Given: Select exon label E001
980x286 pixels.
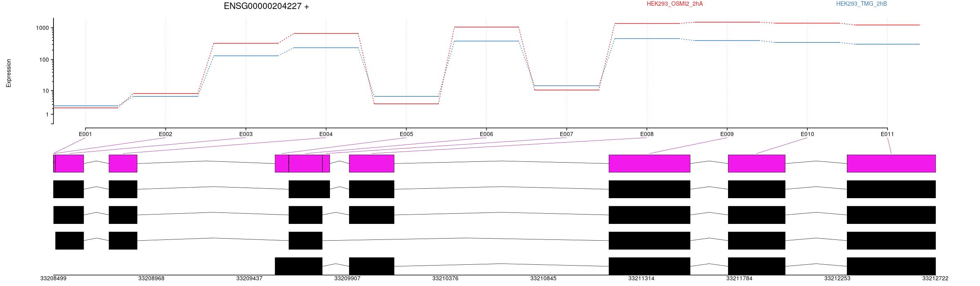Looking at the screenshot, I should (85, 134).
